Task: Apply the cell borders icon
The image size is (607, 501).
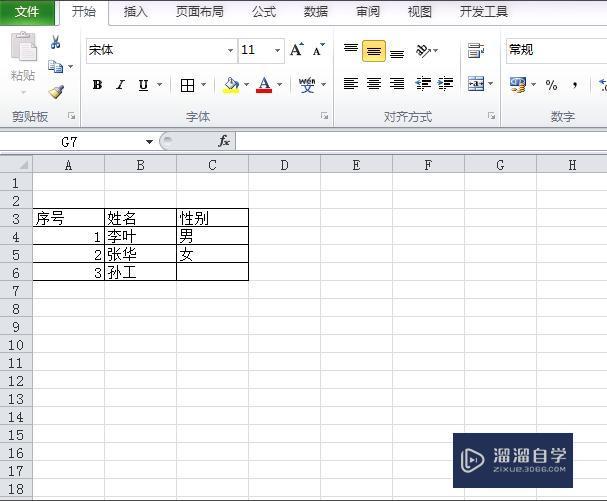Action: click(187, 85)
